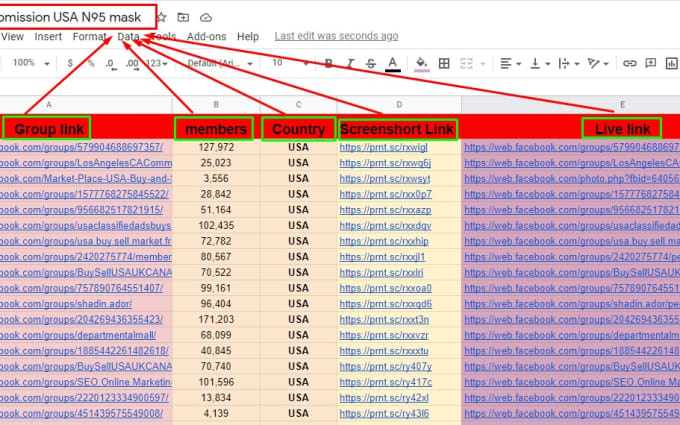
Task: Select the 'Country' header cell
Action: 298,128
